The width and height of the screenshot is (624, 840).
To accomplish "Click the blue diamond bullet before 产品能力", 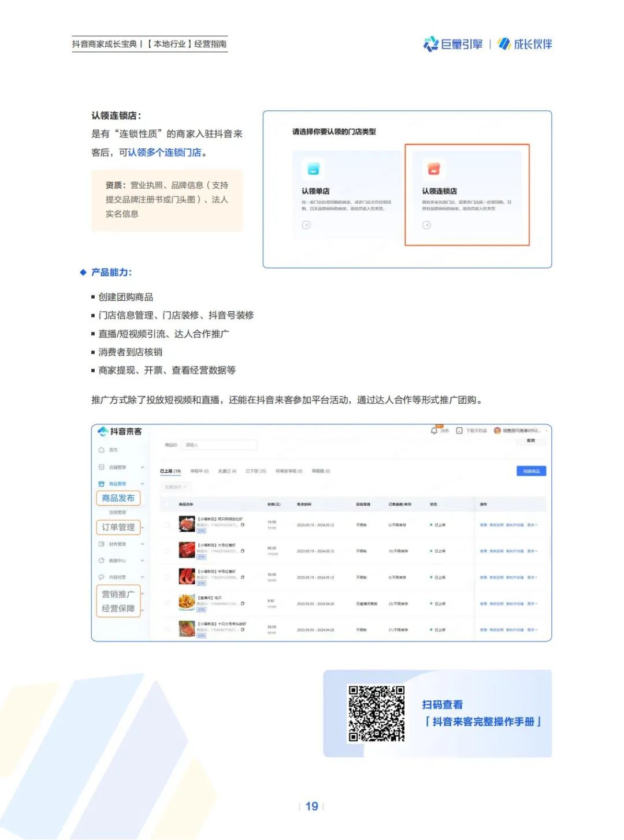I will tap(83, 272).
